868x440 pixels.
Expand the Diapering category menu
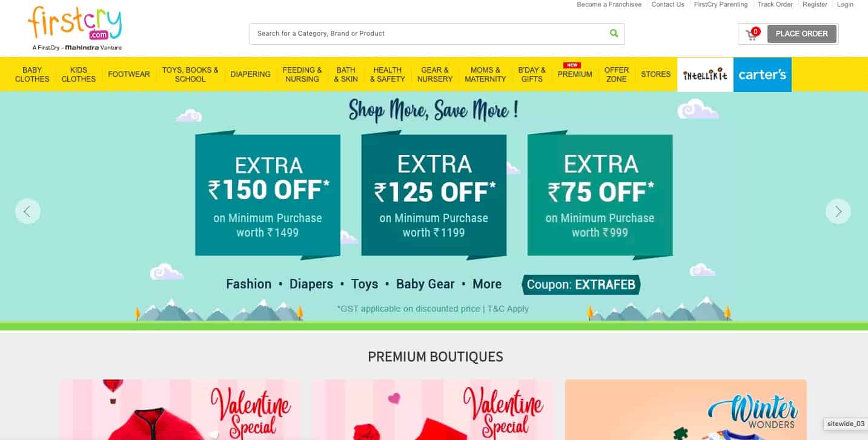point(250,74)
